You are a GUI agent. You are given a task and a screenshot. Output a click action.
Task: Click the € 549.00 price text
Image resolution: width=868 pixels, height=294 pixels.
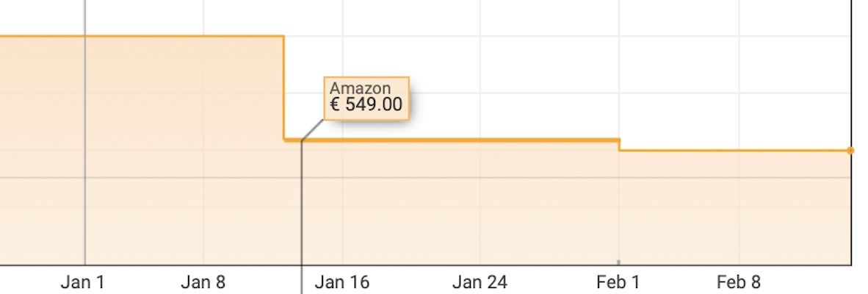pos(366,104)
